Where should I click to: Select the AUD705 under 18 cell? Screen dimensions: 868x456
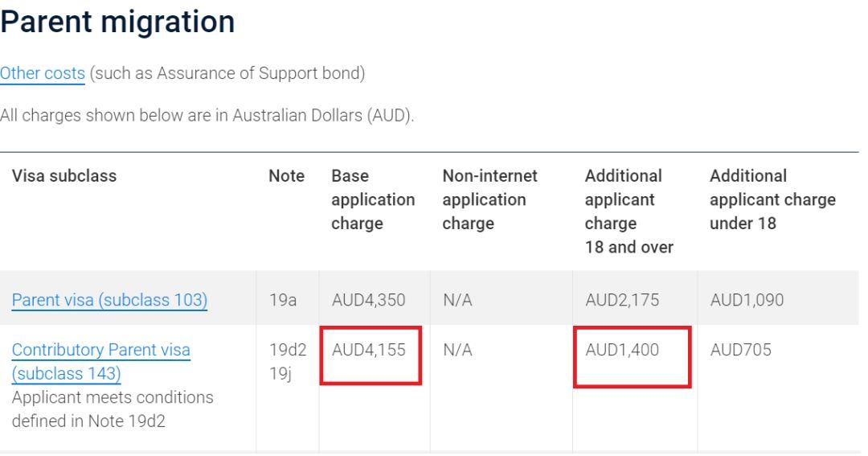tap(741, 350)
